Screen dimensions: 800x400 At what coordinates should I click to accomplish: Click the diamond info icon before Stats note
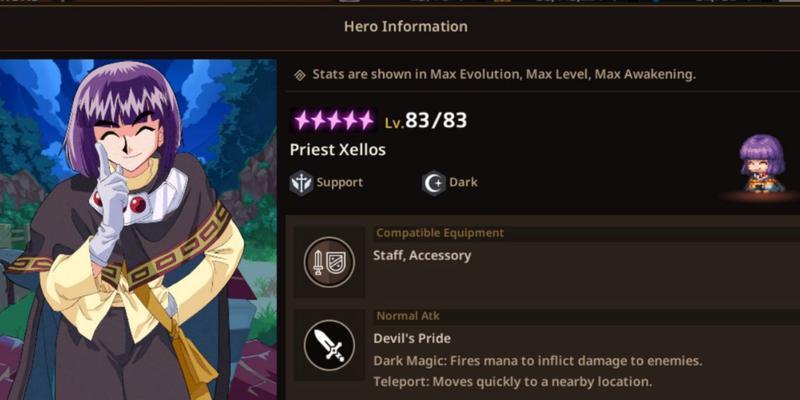(x=300, y=76)
